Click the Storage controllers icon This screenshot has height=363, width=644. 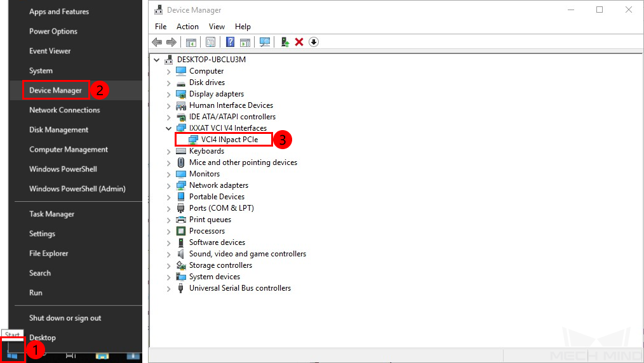181,265
